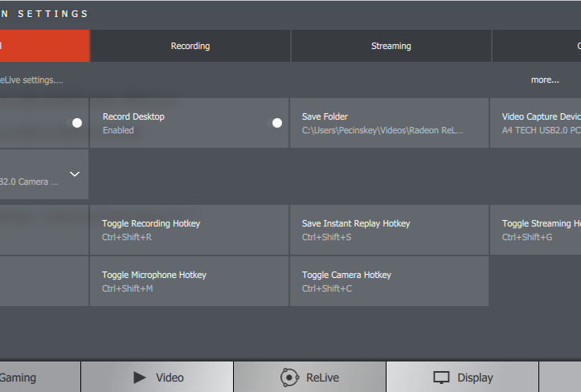Image resolution: width=581 pixels, height=392 pixels.
Task: Click the Video play triangle icon
Action: click(x=139, y=378)
